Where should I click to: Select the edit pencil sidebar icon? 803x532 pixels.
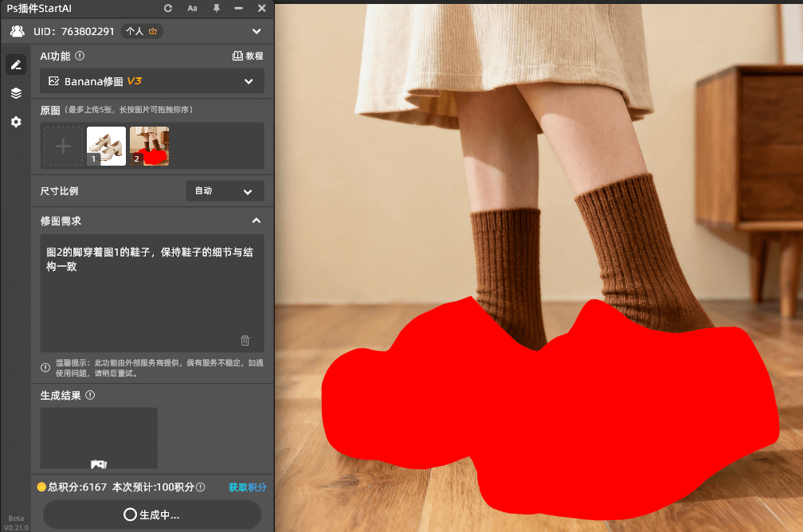pos(16,65)
